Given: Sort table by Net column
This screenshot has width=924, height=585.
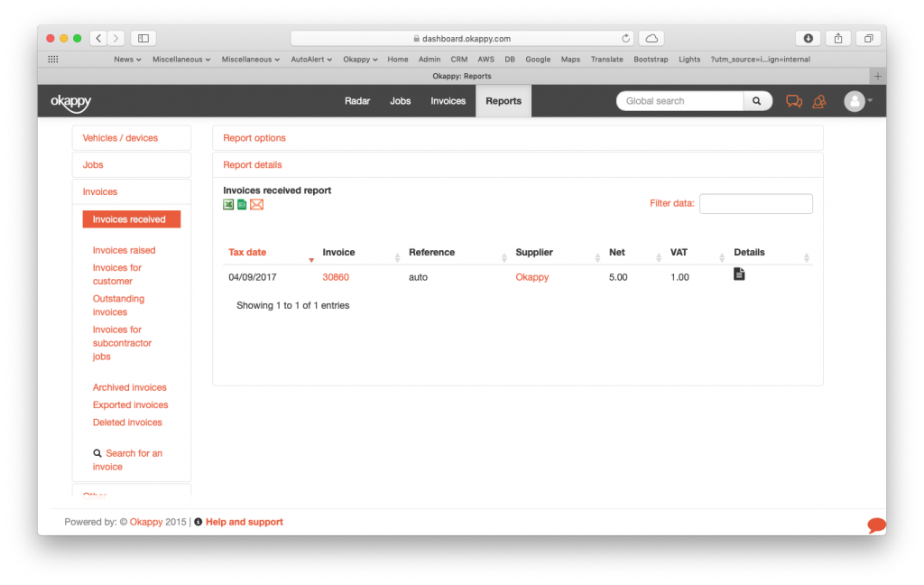Looking at the screenshot, I should coord(634,253).
